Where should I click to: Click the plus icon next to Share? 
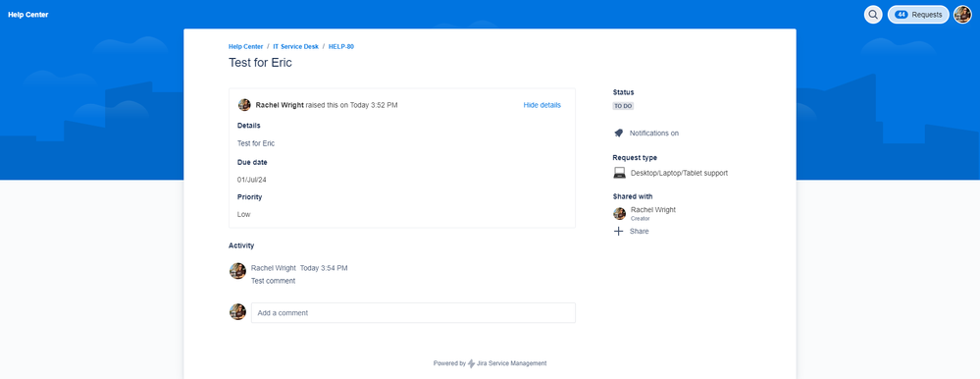pos(619,232)
